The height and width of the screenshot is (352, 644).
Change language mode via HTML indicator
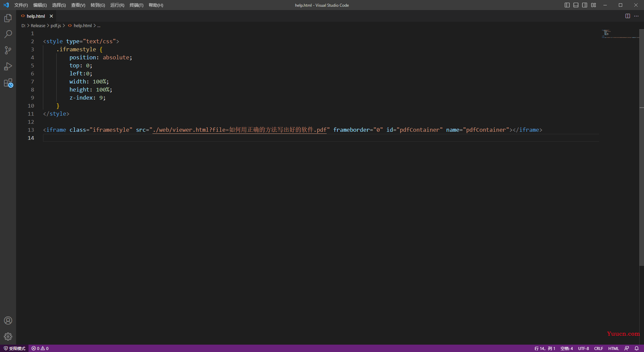tap(613, 348)
